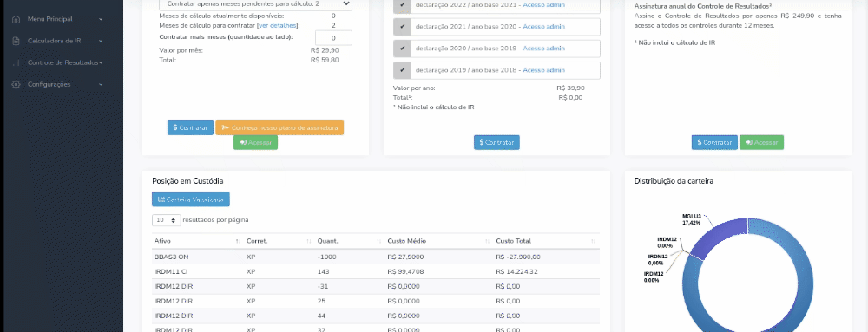Click '25' quantity cell for IRDM12 DIR
The height and width of the screenshot is (332, 868).
[x=322, y=301]
